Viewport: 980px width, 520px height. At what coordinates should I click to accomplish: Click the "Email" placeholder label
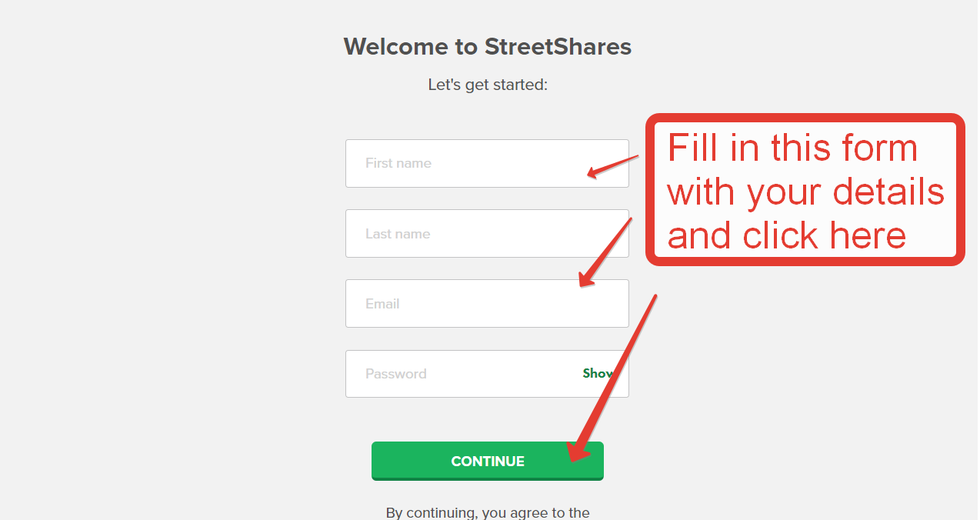point(382,304)
